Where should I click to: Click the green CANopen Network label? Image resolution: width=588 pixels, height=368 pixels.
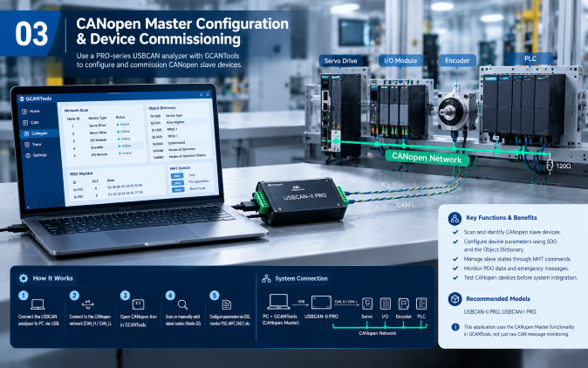tap(427, 158)
